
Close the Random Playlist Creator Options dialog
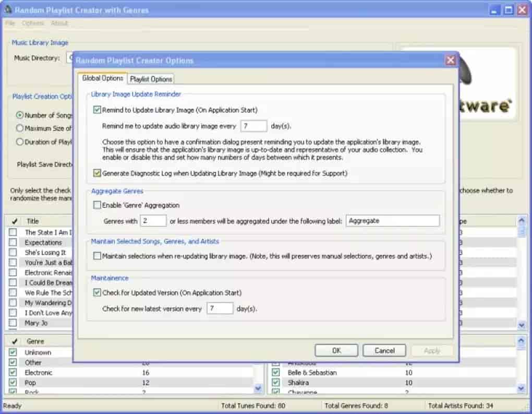(451, 61)
